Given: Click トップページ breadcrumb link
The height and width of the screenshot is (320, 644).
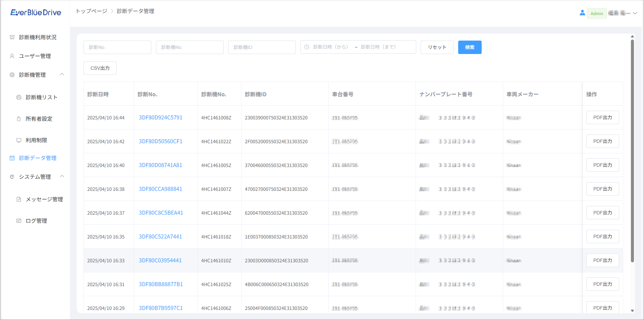Looking at the screenshot, I should click(x=92, y=11).
